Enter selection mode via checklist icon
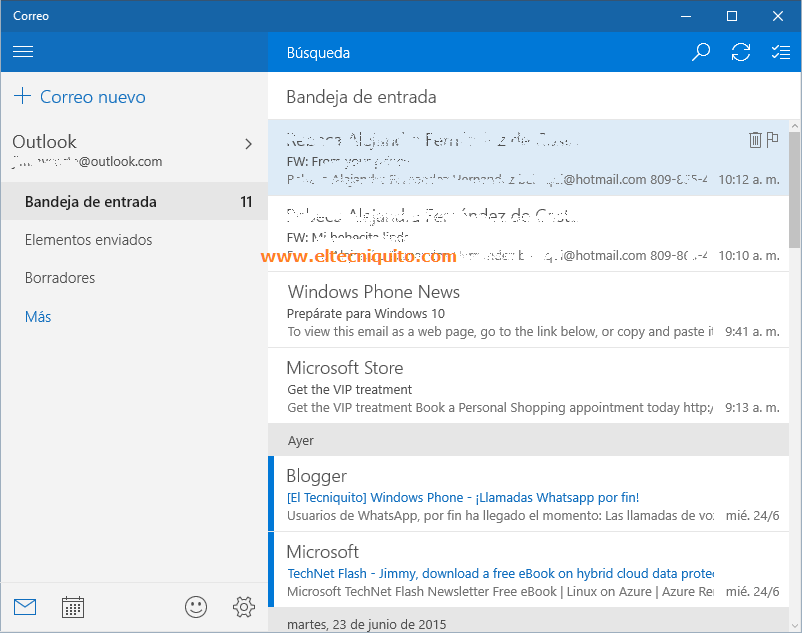 781,52
